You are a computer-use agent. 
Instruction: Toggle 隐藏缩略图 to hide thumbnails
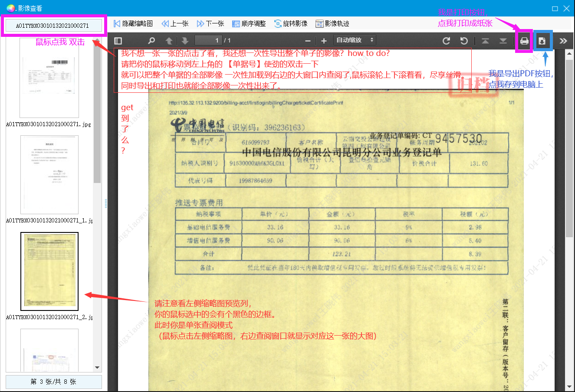tap(133, 23)
